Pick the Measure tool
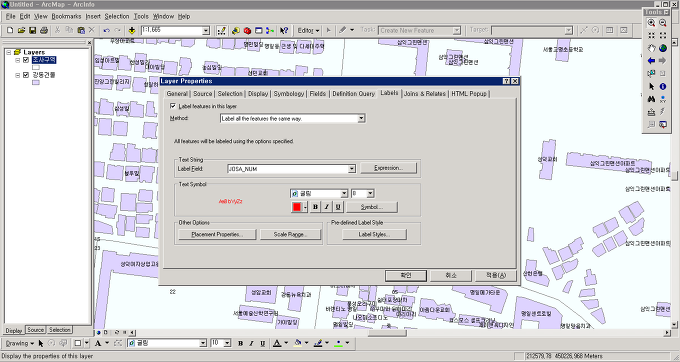 [x=651, y=112]
